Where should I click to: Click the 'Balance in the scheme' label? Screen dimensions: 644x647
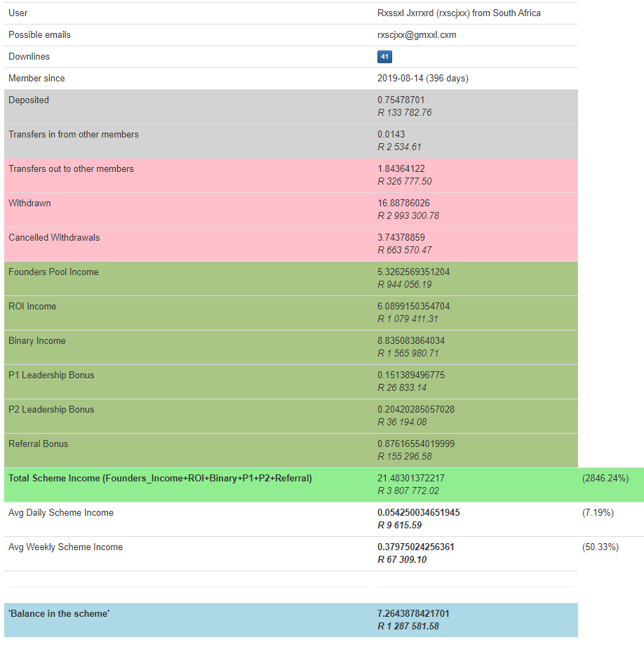(59, 614)
